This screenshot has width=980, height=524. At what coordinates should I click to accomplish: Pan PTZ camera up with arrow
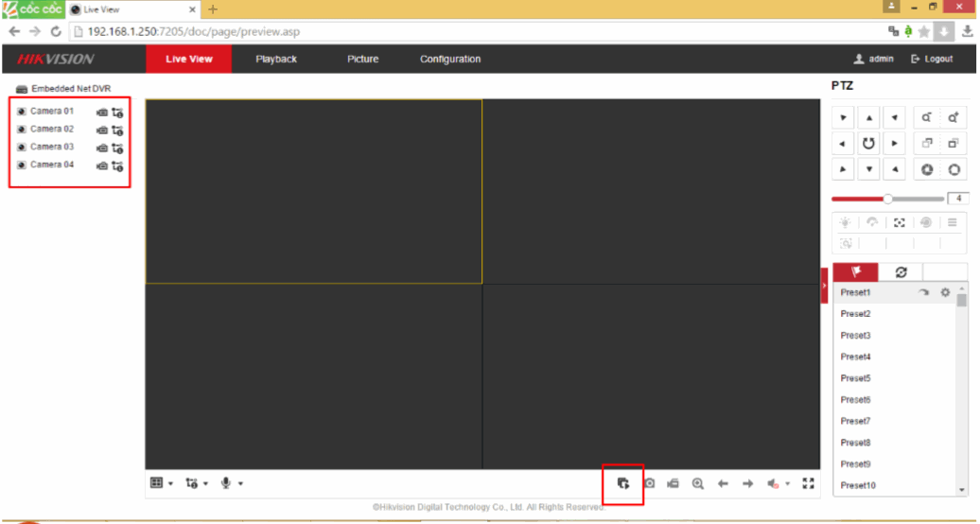(x=867, y=118)
